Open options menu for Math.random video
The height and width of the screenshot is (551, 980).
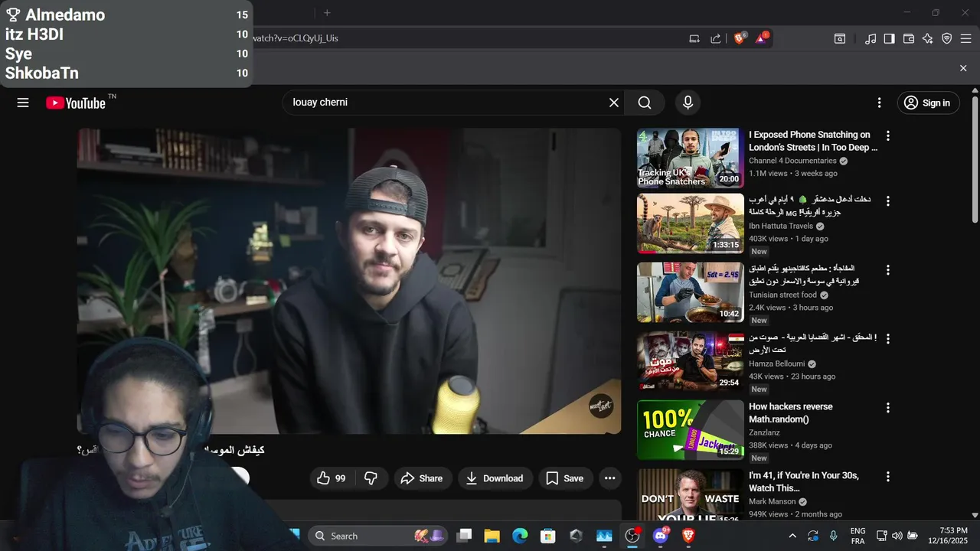(x=888, y=407)
